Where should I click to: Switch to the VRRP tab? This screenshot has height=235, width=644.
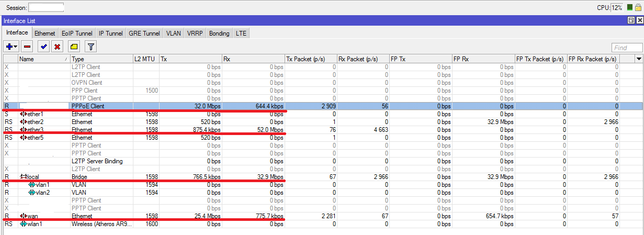(x=195, y=33)
